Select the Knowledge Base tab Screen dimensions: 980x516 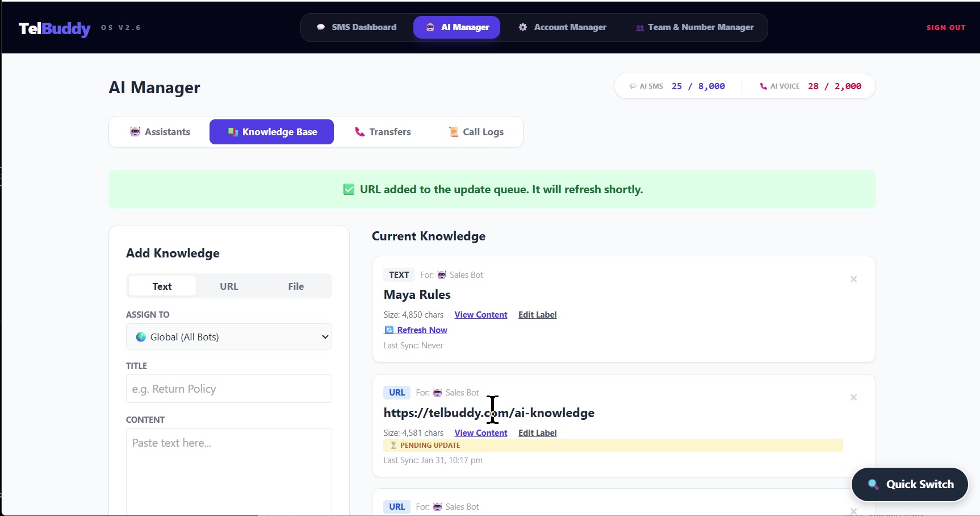[272, 132]
